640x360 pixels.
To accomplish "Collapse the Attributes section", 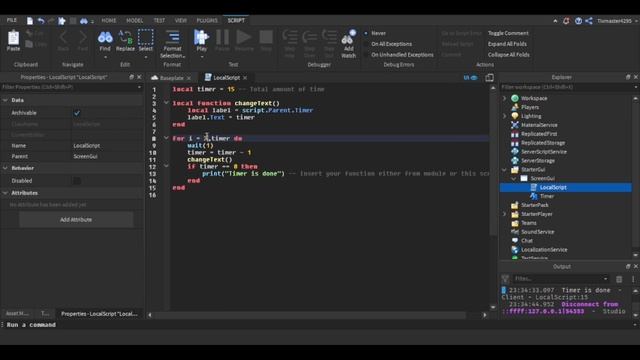I will click(x=5, y=193).
